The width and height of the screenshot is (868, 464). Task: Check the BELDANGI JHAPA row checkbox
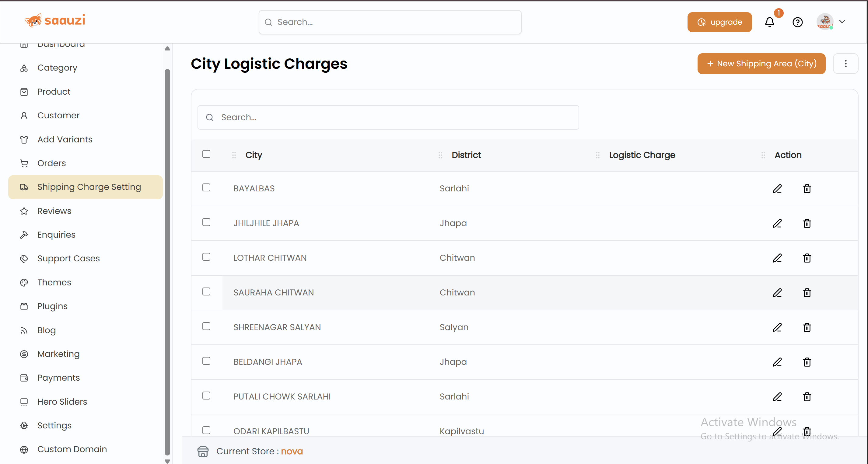point(206,361)
